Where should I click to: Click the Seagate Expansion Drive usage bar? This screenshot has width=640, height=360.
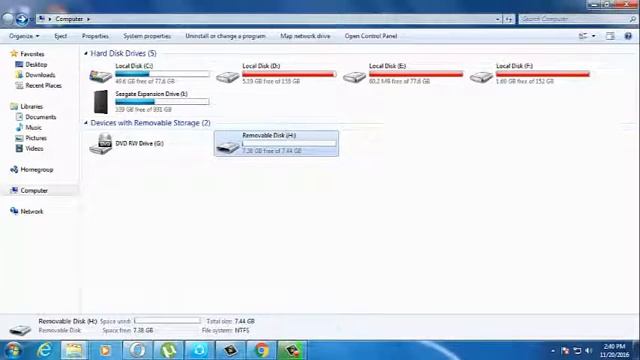coord(162,102)
